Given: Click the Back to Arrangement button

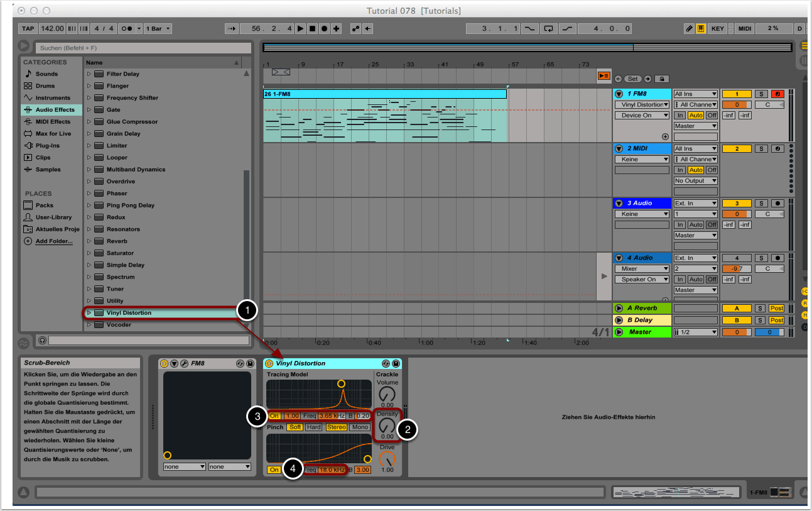Looking at the screenshot, I should (604, 75).
